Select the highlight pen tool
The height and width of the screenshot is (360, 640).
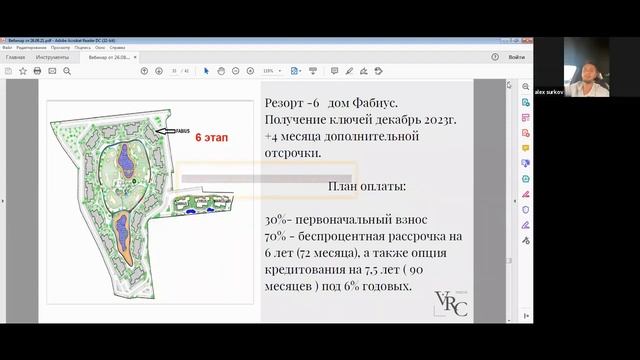pyautogui.click(x=349, y=71)
